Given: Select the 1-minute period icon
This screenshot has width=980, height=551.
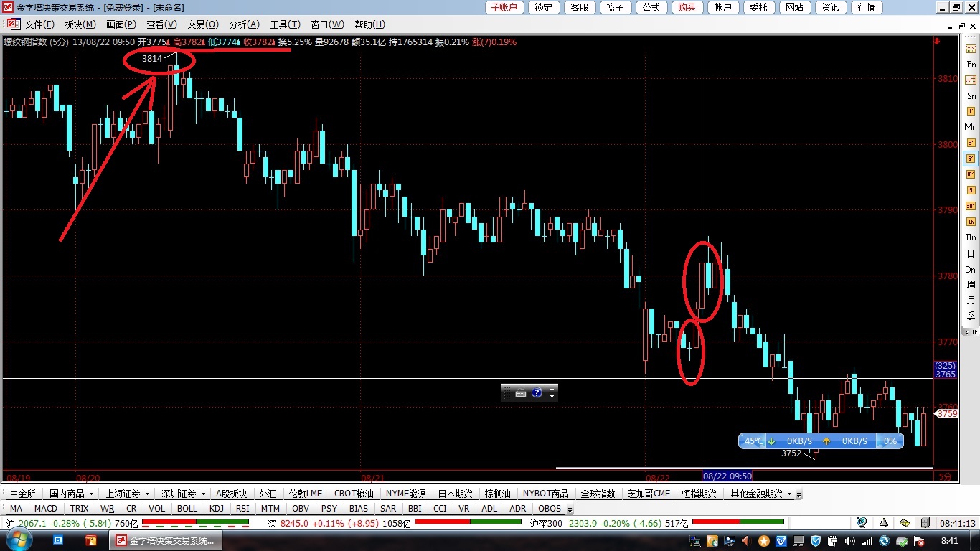Looking at the screenshot, I should (971, 127).
